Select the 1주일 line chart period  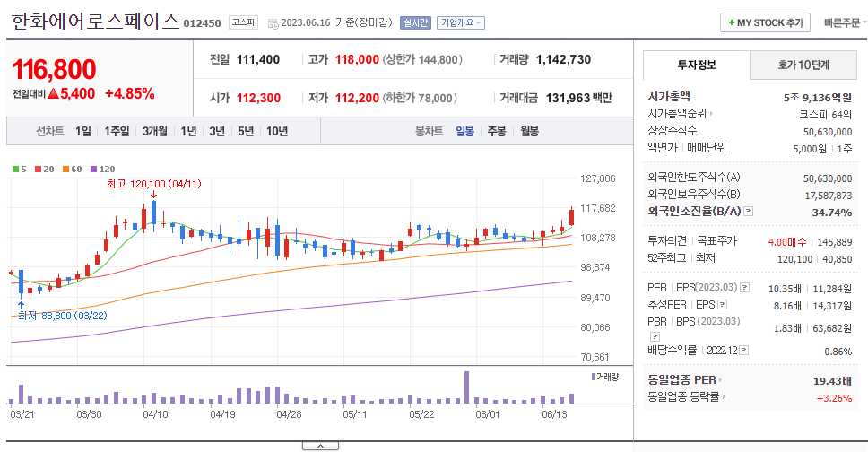117,131
